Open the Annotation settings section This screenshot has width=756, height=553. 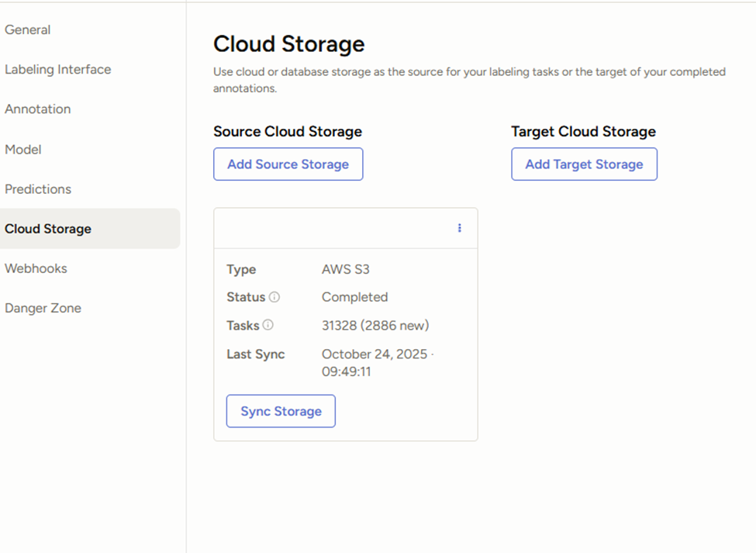click(37, 109)
